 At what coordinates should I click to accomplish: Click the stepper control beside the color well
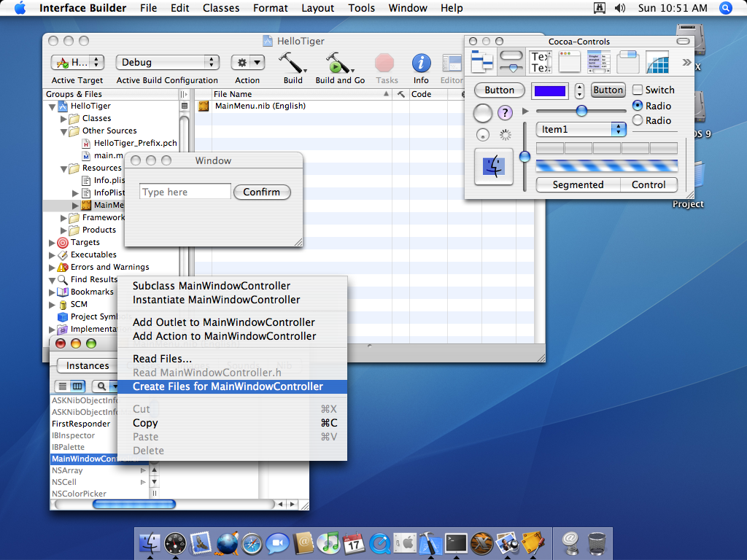(x=579, y=90)
